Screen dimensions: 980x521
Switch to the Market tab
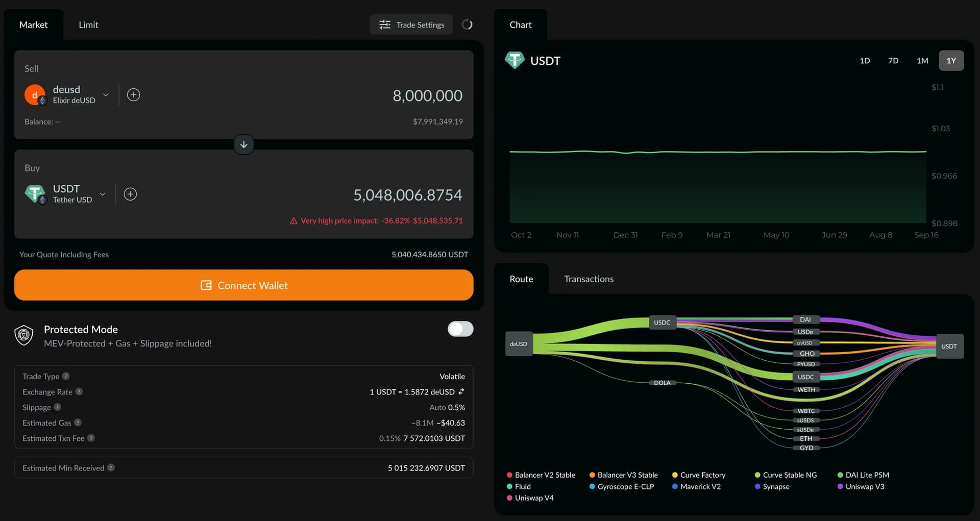tap(34, 24)
